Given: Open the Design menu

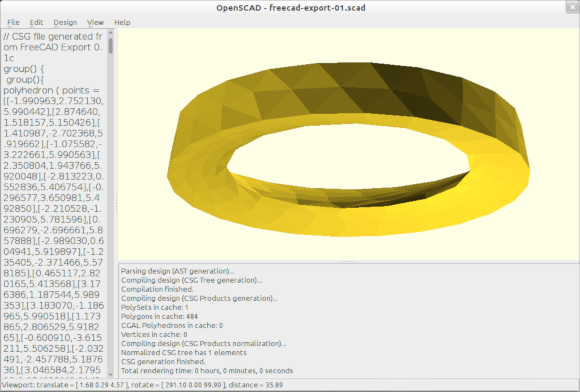Looking at the screenshot, I should pyautogui.click(x=65, y=22).
